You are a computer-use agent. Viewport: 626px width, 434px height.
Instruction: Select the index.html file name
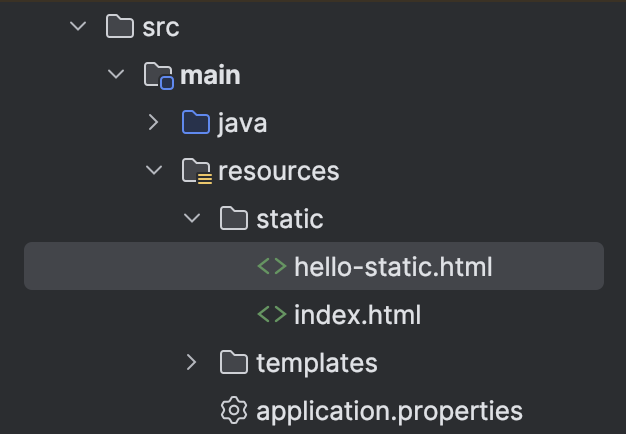(357, 315)
